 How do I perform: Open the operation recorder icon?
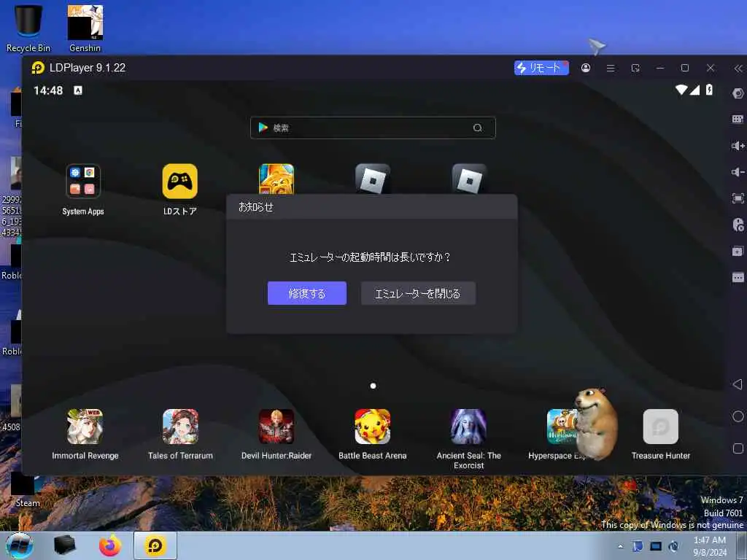pos(738,225)
